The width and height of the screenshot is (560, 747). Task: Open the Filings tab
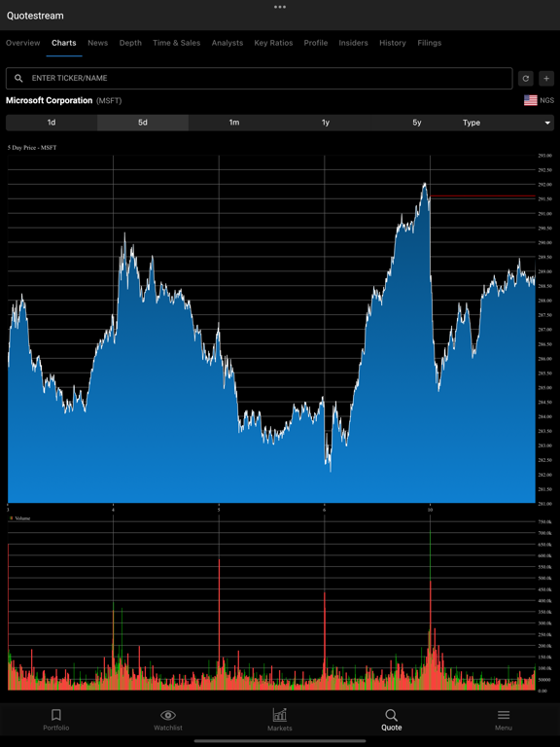(x=430, y=43)
